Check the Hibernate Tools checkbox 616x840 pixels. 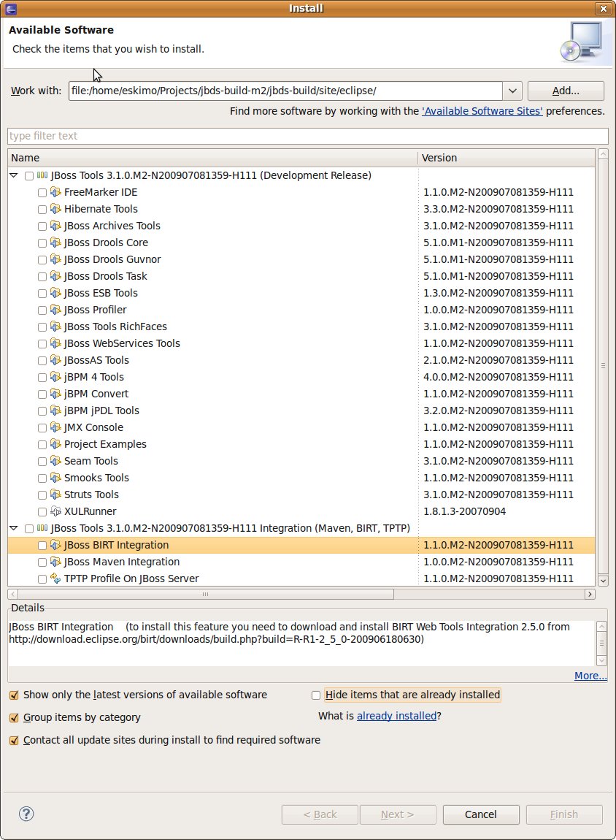click(x=42, y=210)
